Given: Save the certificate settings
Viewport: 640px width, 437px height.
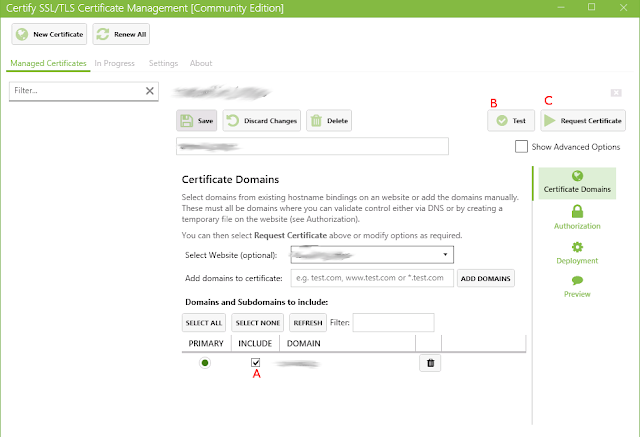Looking at the screenshot, I should click(197, 120).
